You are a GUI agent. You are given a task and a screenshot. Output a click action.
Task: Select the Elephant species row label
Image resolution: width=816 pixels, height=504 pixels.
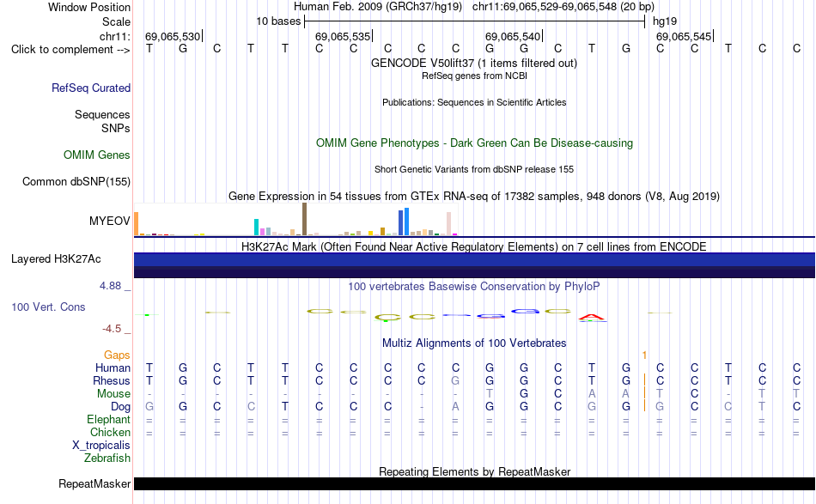coord(109,419)
